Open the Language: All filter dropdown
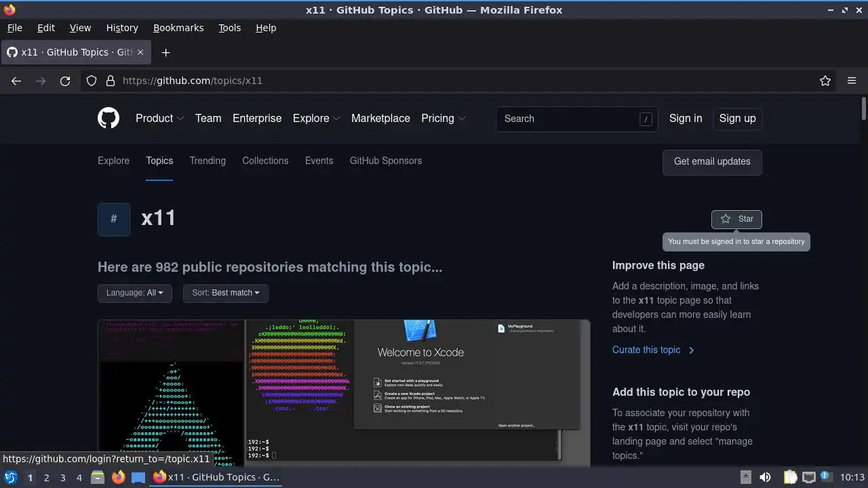This screenshot has height=488, width=868. [134, 293]
